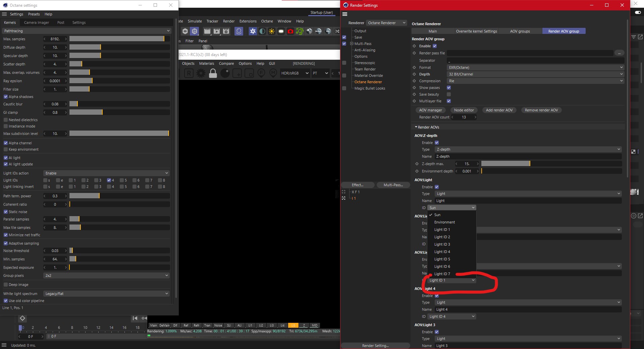Adjust the Z-depth max. slider

pyautogui.click(x=551, y=164)
